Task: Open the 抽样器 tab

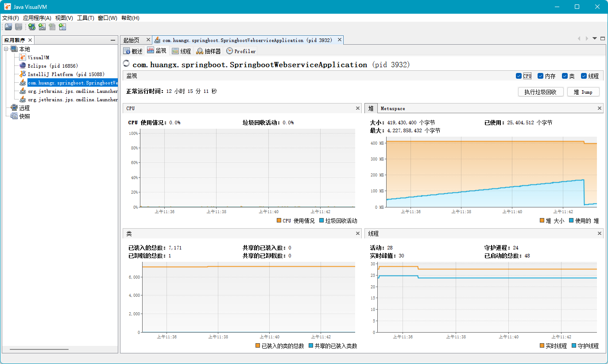Action: click(x=209, y=51)
